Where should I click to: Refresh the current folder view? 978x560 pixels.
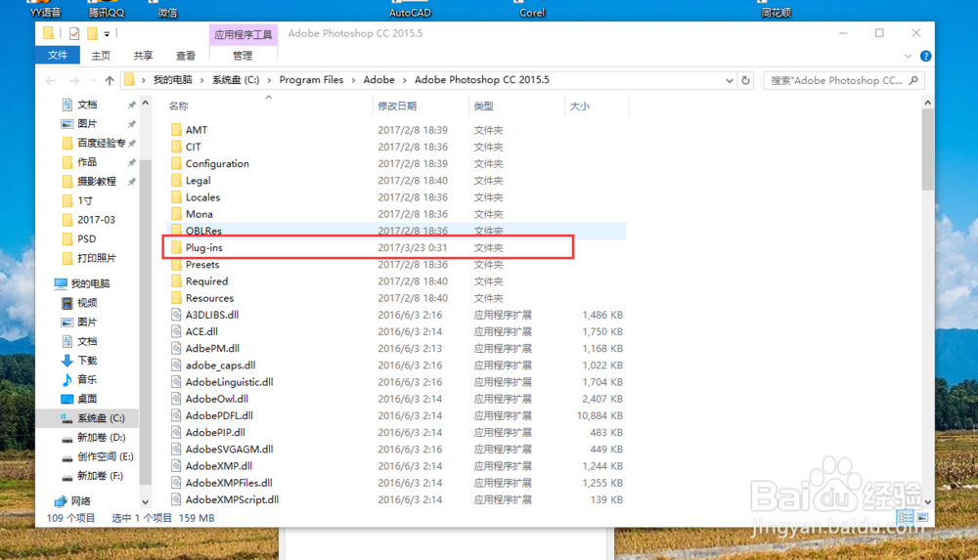point(745,80)
